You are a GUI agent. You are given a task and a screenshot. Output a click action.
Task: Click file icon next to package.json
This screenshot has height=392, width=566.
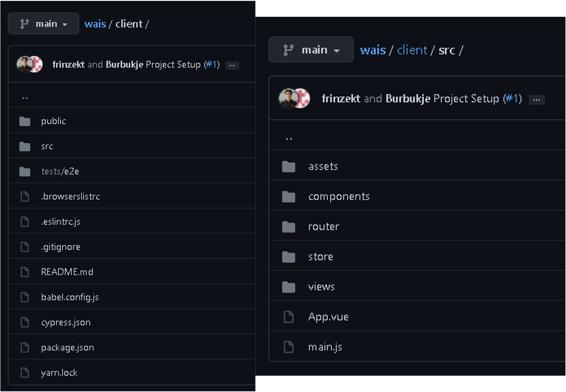[x=25, y=347]
